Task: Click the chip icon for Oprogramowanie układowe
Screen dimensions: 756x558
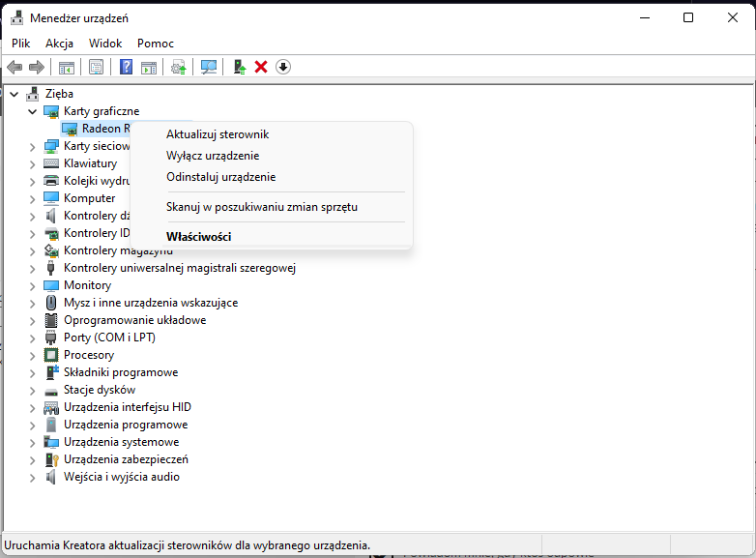Action: click(51, 320)
